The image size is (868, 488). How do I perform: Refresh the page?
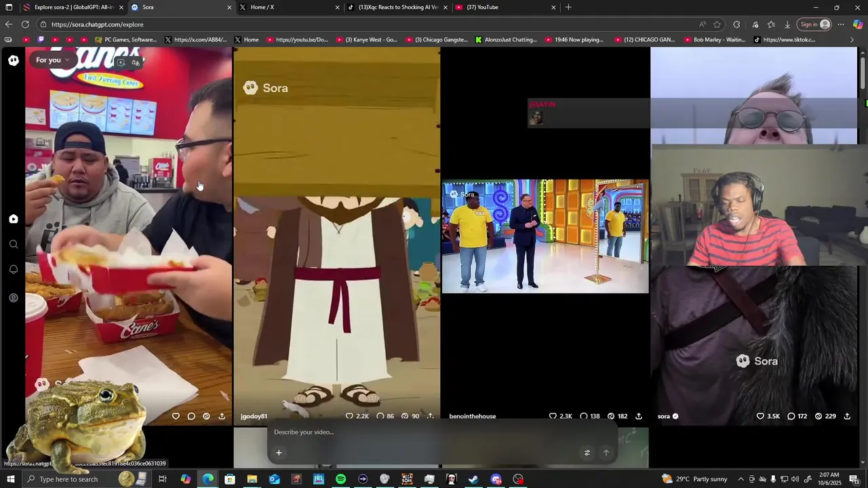coord(25,24)
